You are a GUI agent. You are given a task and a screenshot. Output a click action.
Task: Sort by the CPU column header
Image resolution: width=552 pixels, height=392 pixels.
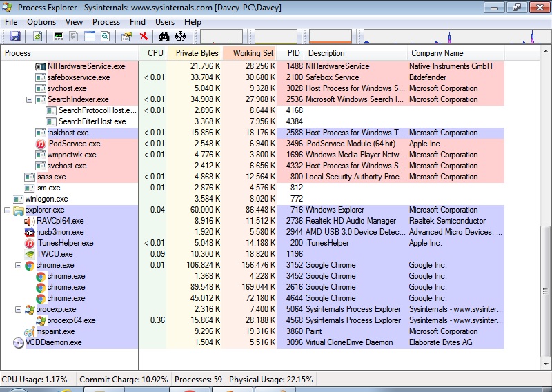pyautogui.click(x=152, y=53)
